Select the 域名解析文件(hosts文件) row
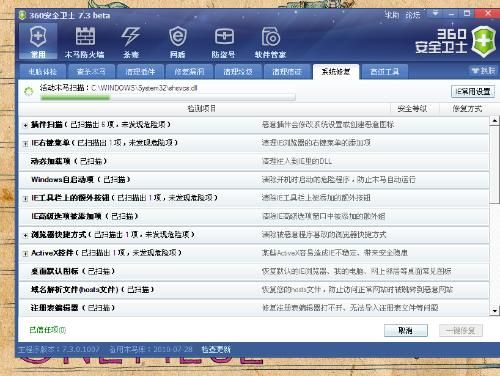Viewport: 500px width, 376px height. tap(254, 290)
